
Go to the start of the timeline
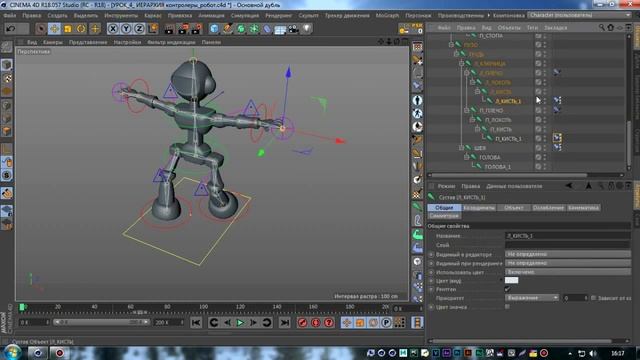pyautogui.click(x=196, y=323)
